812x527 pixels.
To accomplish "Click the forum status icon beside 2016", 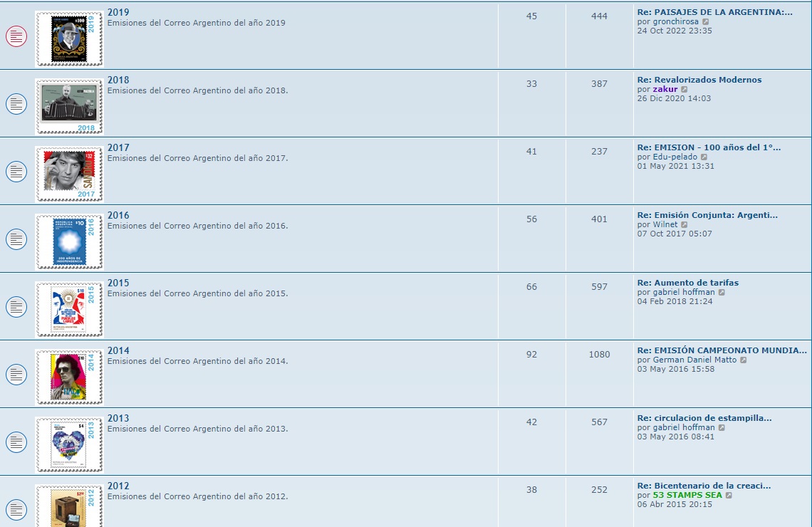I will [16, 239].
